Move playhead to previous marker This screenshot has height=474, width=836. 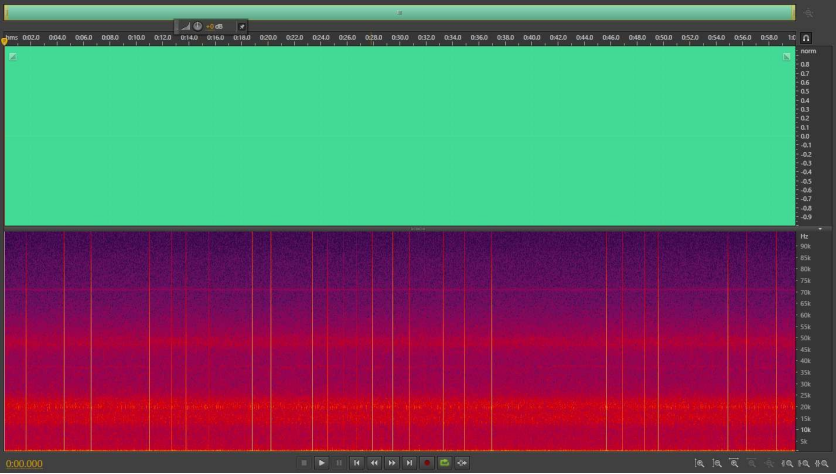(x=356, y=463)
